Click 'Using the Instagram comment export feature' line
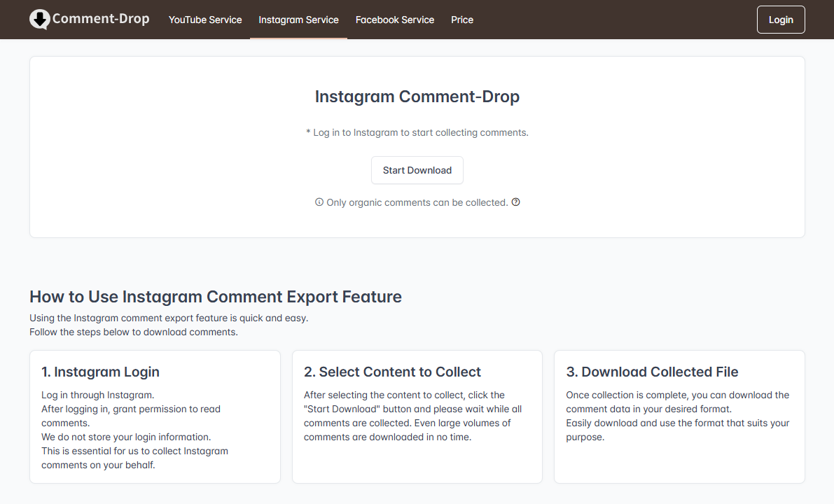 click(x=169, y=318)
